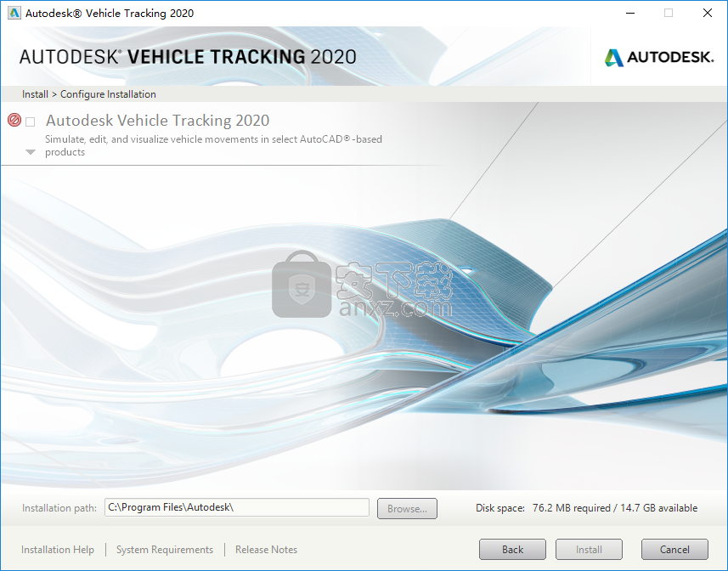Viewport: 728px width, 571px height.
Task: Click the red prohibited icon beside product checkbox
Action: point(14,121)
